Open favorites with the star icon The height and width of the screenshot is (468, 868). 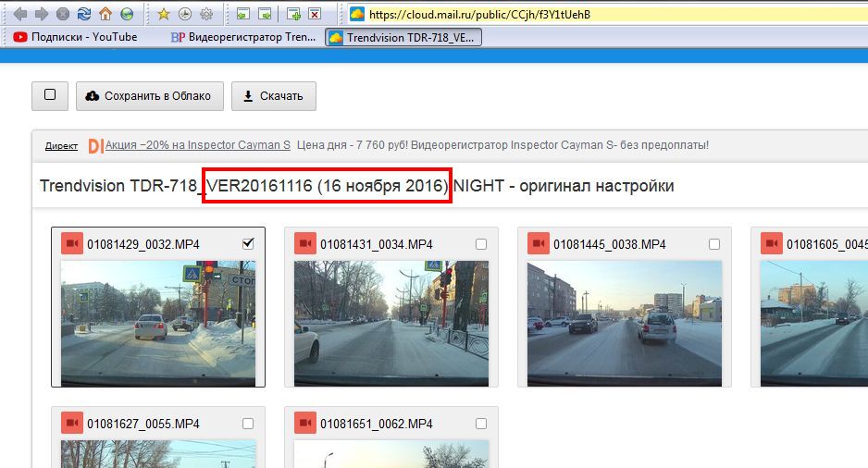pos(164,14)
